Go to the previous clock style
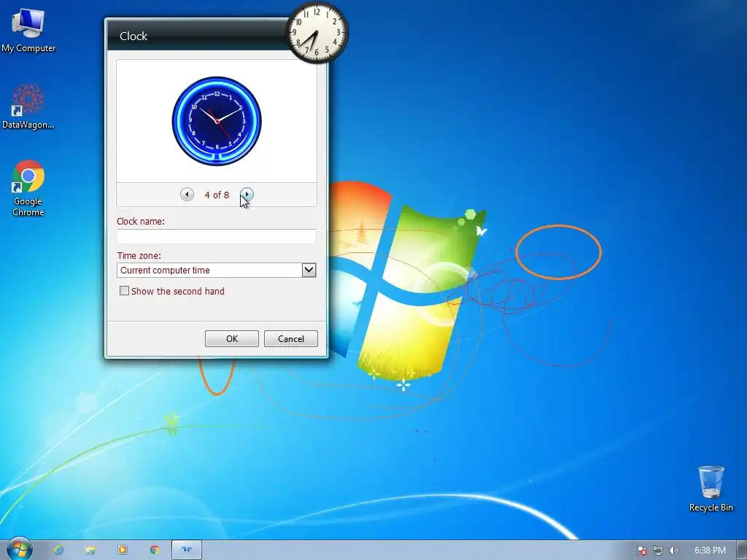747x560 pixels. 187,194
